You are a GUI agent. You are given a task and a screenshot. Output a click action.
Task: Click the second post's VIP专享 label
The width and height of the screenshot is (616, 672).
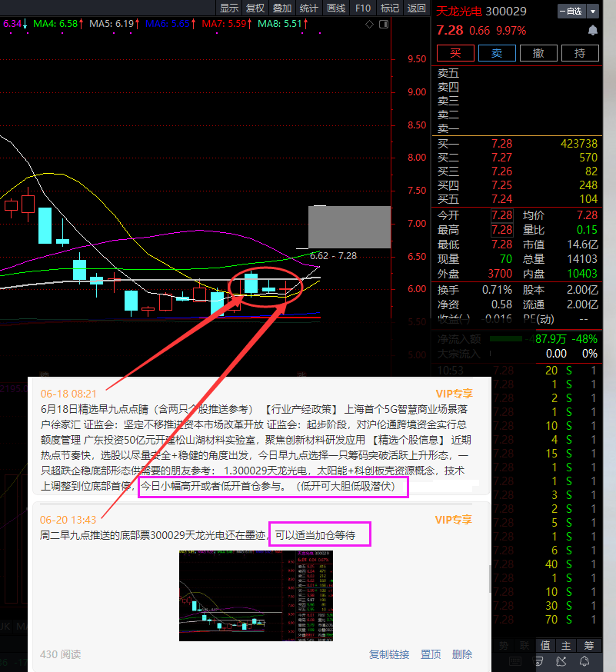click(454, 520)
